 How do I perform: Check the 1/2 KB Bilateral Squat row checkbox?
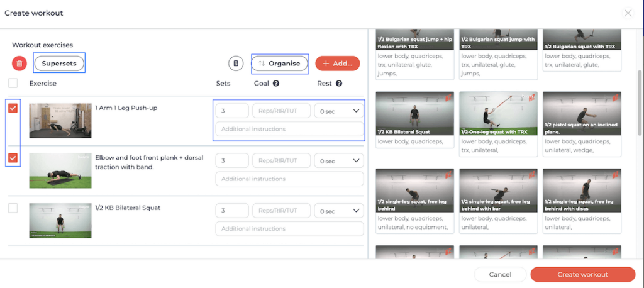(x=13, y=208)
